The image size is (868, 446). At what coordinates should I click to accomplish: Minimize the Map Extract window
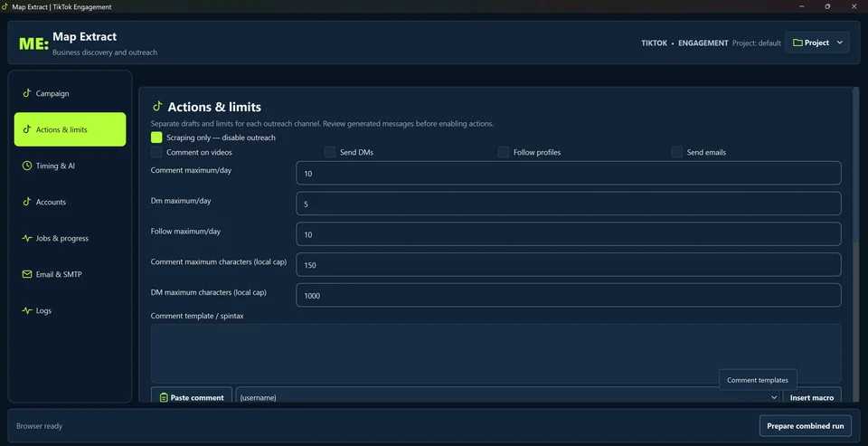point(802,6)
